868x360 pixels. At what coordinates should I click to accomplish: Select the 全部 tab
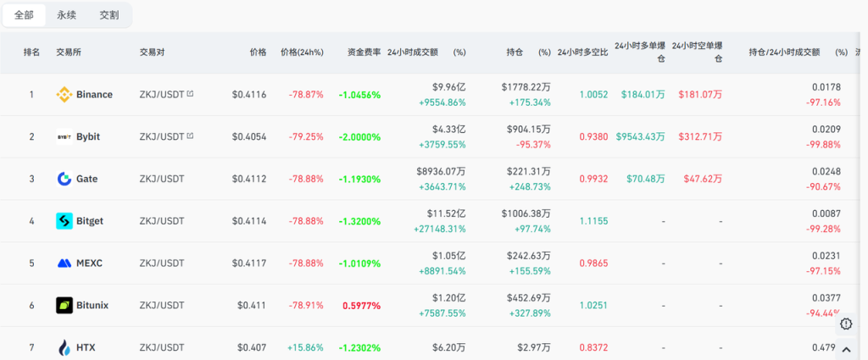(25, 15)
